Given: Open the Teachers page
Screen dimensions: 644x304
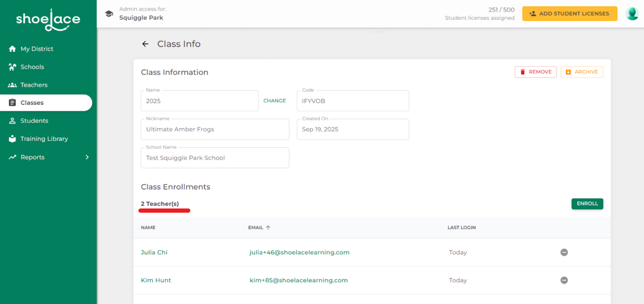Looking at the screenshot, I should click(34, 85).
